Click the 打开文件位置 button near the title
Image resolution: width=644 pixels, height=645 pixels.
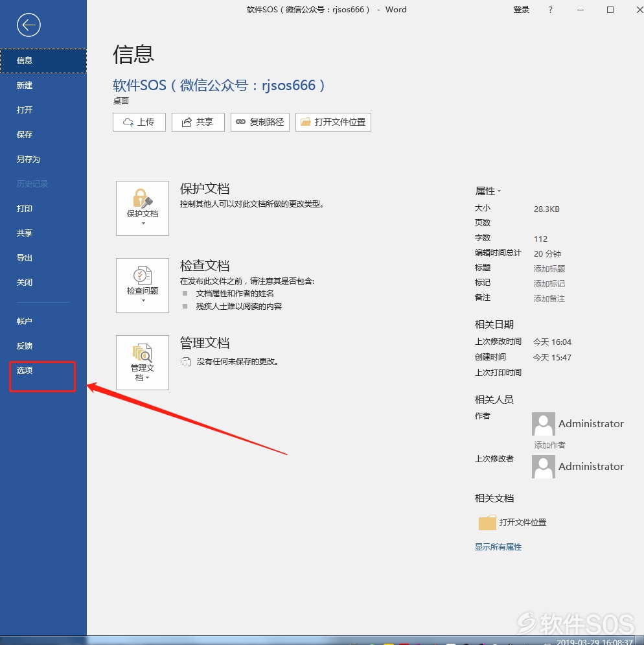click(333, 122)
